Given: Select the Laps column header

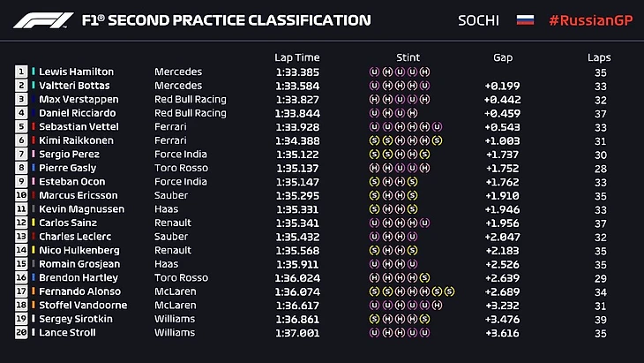Looking at the screenshot, I should (x=599, y=57).
